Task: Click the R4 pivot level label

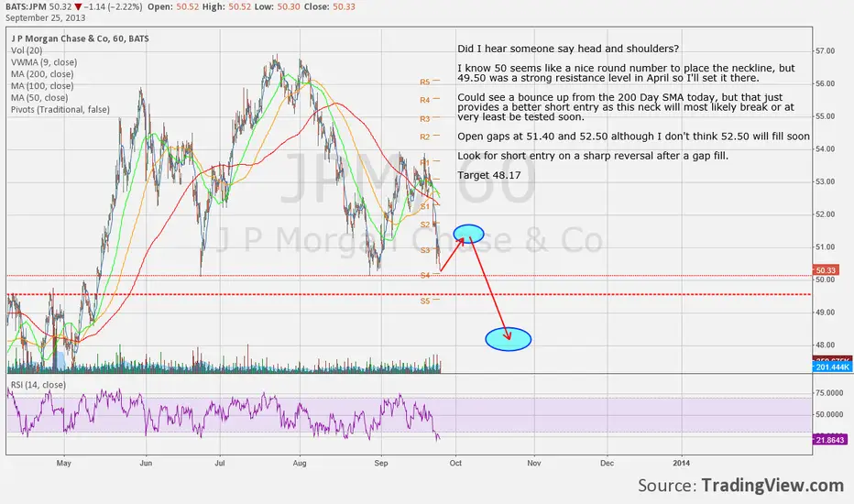Action: point(425,100)
